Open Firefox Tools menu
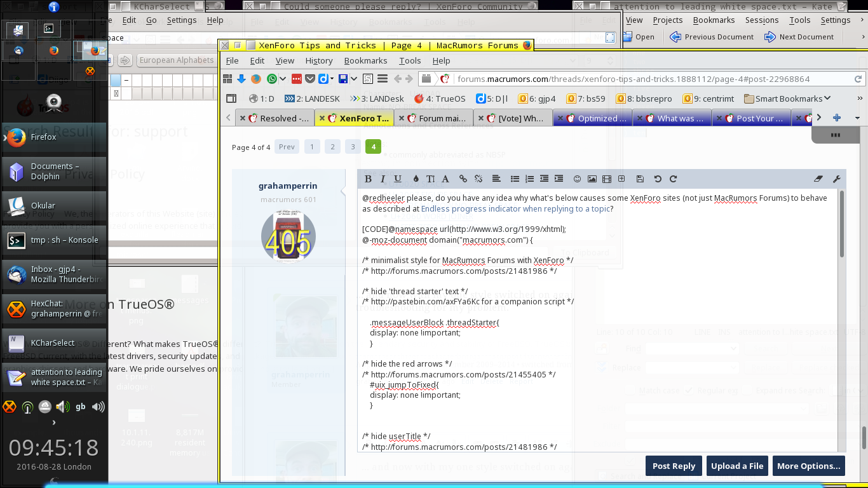Viewport: 868px width, 488px height. pyautogui.click(x=410, y=60)
